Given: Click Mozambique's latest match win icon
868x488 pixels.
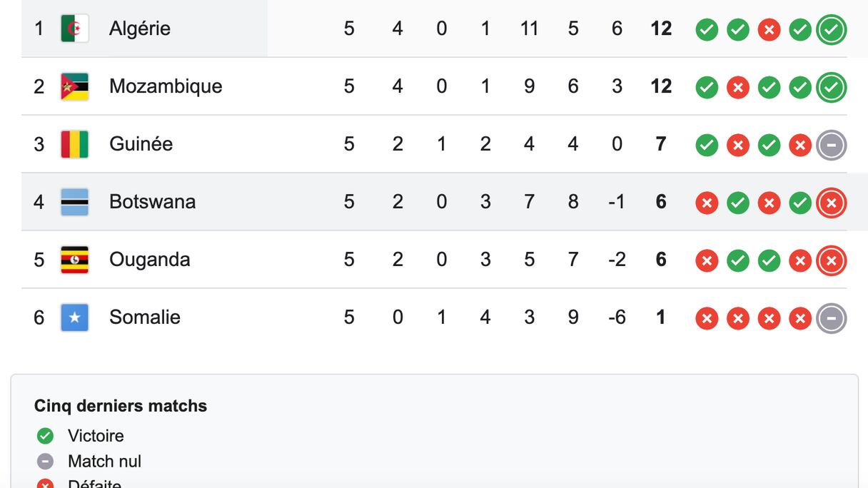Looking at the screenshot, I should pos(831,87).
